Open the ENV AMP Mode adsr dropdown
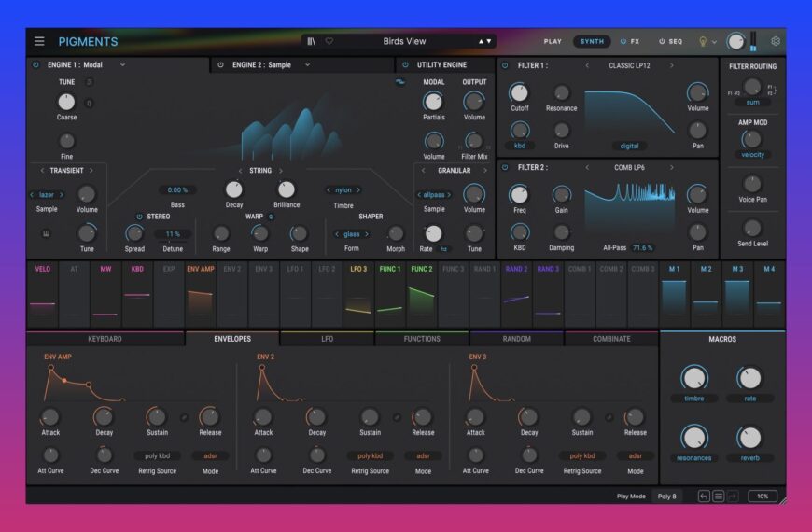This screenshot has height=532, width=812. pos(210,456)
